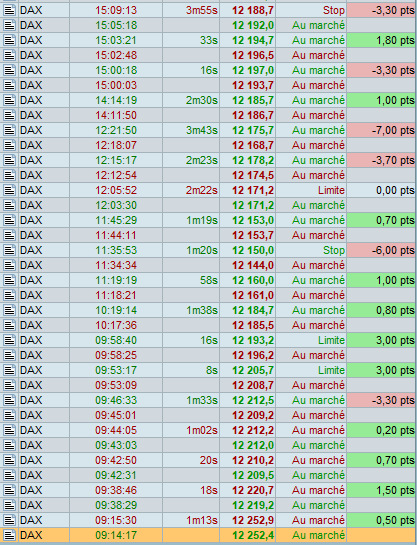The image size is (417, 545).
Task: Click document icon on 14:14:19 row
Action: point(9,100)
